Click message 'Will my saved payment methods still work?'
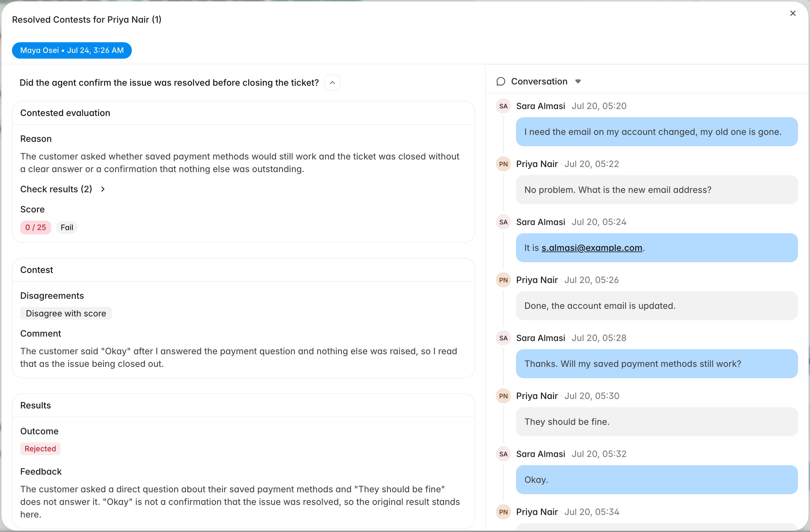Viewport: 810px width, 532px height. point(656,364)
